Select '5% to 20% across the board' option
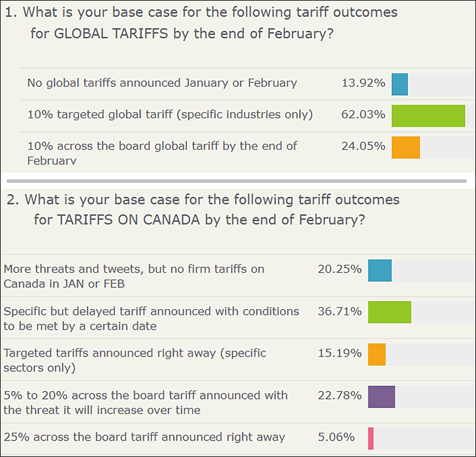Image resolution: width=476 pixels, height=457 pixels. [145, 402]
